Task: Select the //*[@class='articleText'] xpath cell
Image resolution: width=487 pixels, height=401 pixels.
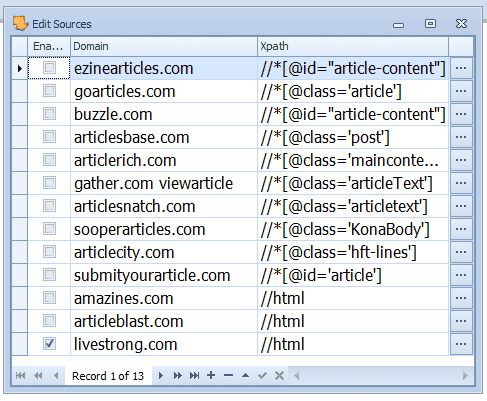Action: 353,183
